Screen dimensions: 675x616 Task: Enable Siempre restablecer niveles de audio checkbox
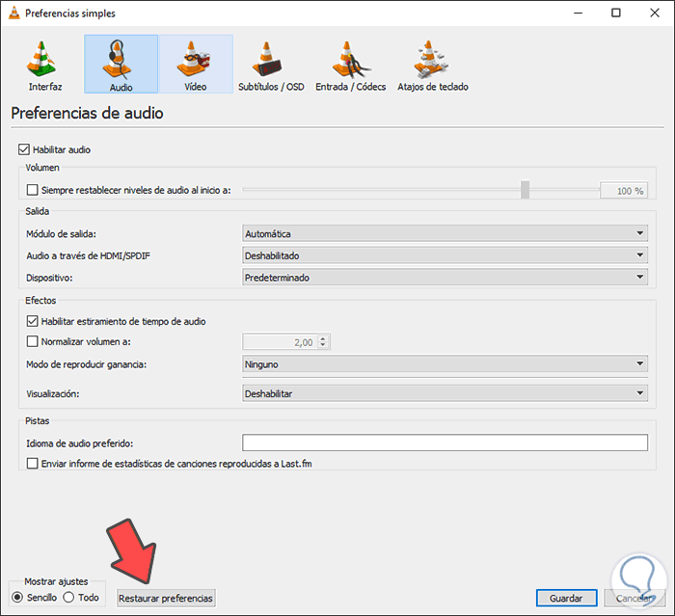click(32, 190)
